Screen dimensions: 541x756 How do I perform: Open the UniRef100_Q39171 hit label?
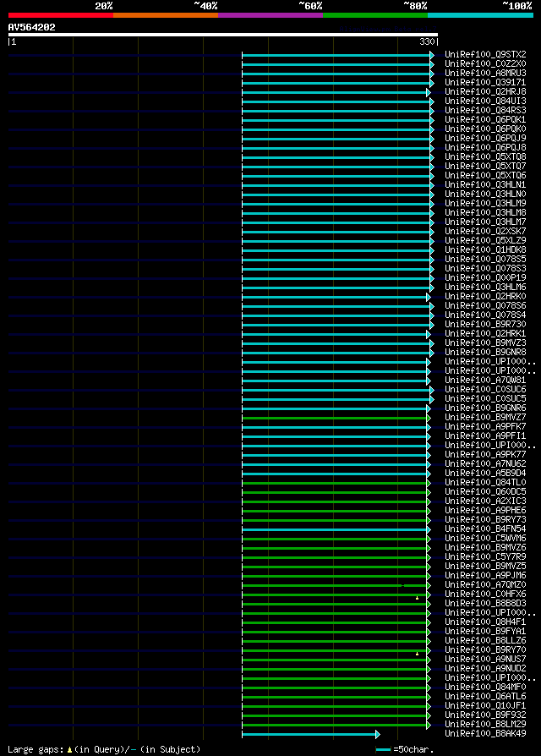485,82
